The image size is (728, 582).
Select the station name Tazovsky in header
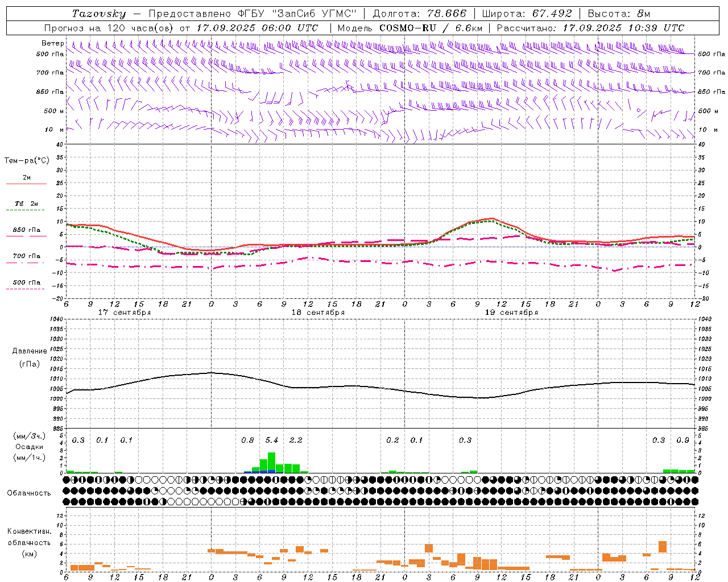(x=100, y=14)
